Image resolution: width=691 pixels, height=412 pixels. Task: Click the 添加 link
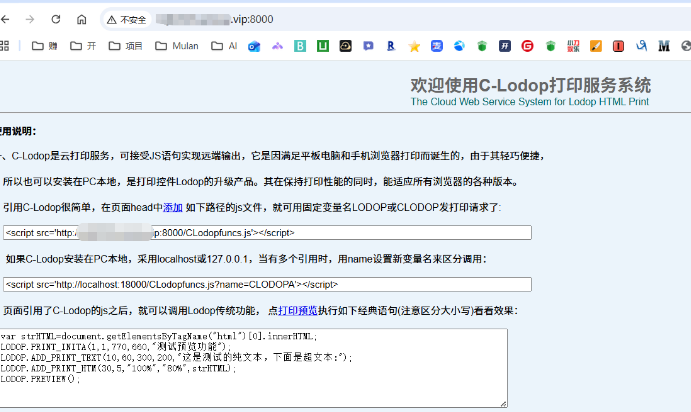click(172, 207)
